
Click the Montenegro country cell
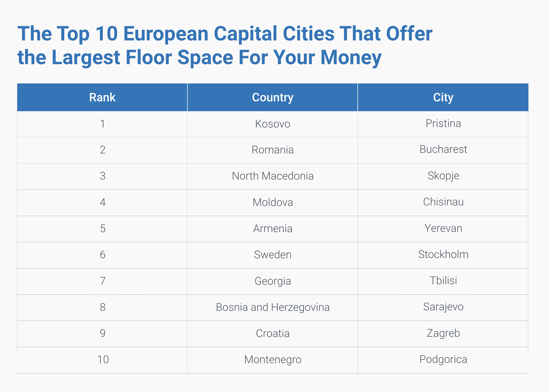point(273,360)
